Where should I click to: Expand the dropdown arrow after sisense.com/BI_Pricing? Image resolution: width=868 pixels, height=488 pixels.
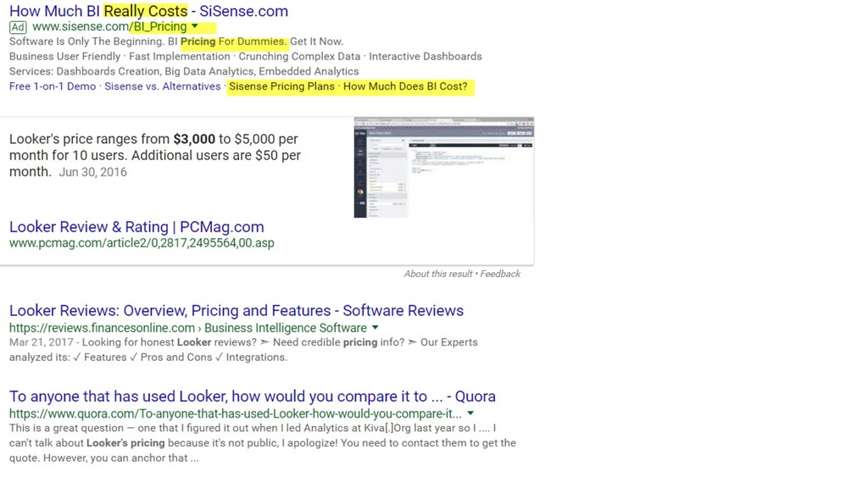click(x=195, y=26)
